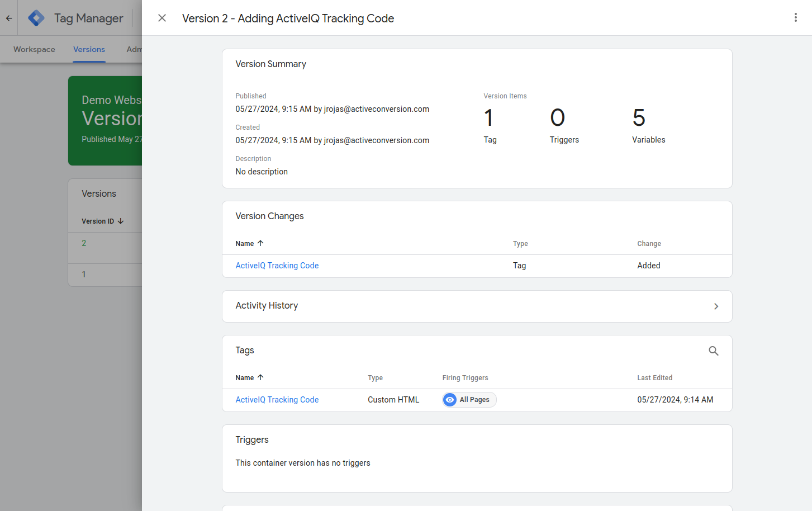Viewport: 812px width, 511px height.
Task: Sort Tags table by Name arrow
Action: (260, 377)
